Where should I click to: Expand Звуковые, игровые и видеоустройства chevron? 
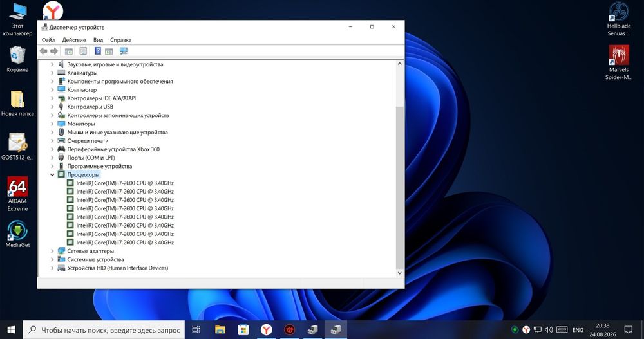click(x=52, y=64)
